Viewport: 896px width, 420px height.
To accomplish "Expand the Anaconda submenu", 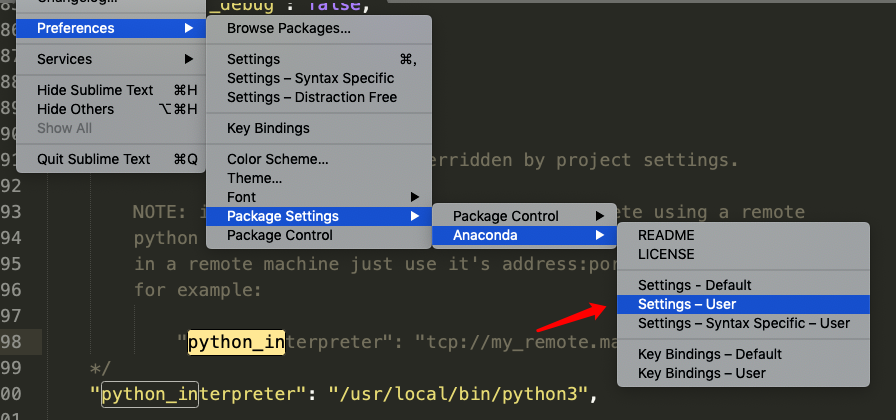I will click(524, 235).
